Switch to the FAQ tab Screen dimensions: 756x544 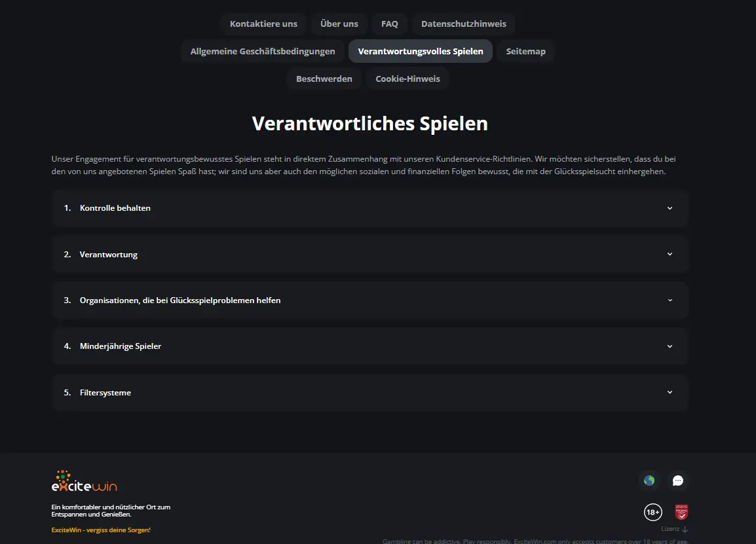[x=390, y=24]
